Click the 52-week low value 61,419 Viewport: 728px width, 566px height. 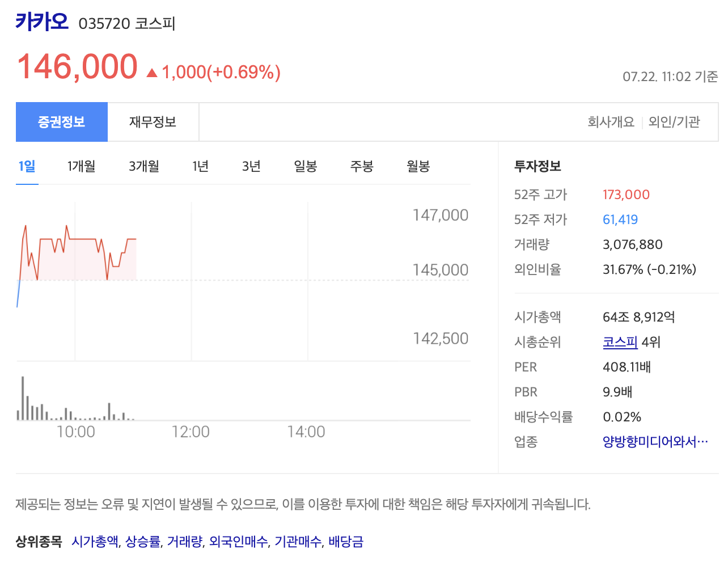click(x=620, y=219)
